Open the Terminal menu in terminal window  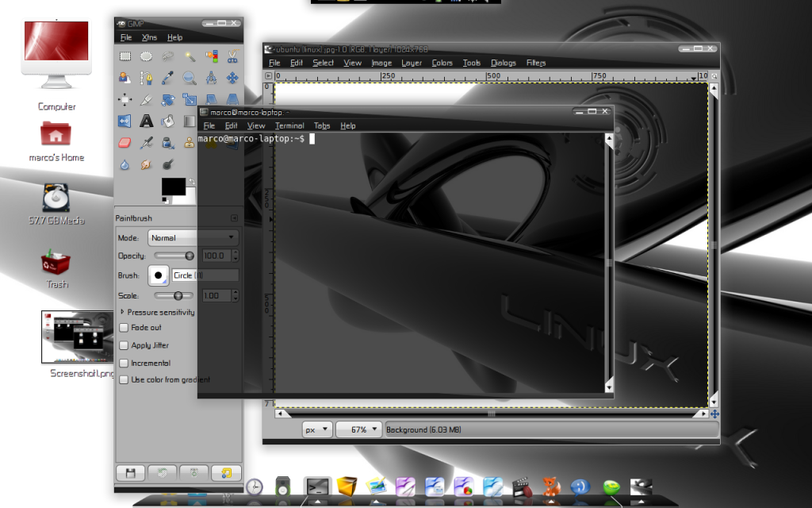(289, 125)
